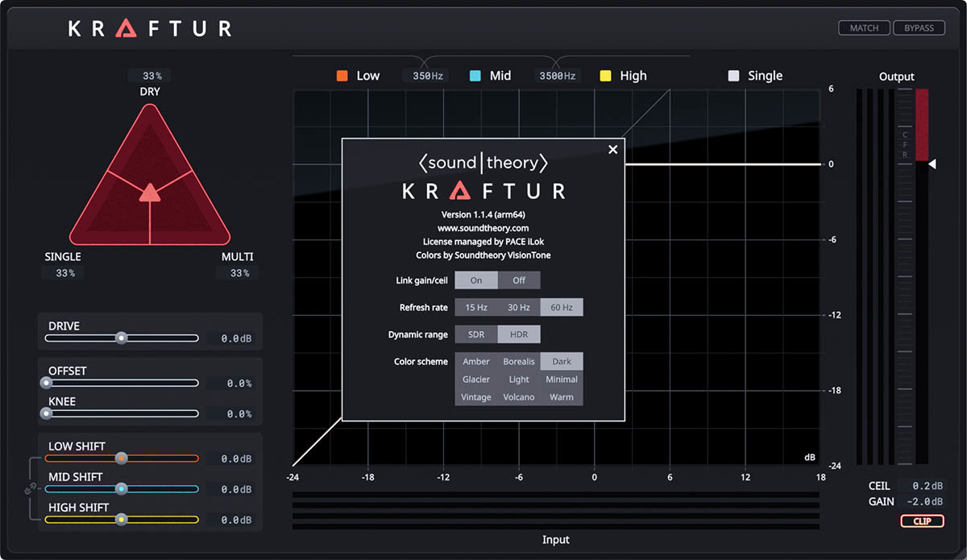Pick the Dark color scheme

[562, 362]
